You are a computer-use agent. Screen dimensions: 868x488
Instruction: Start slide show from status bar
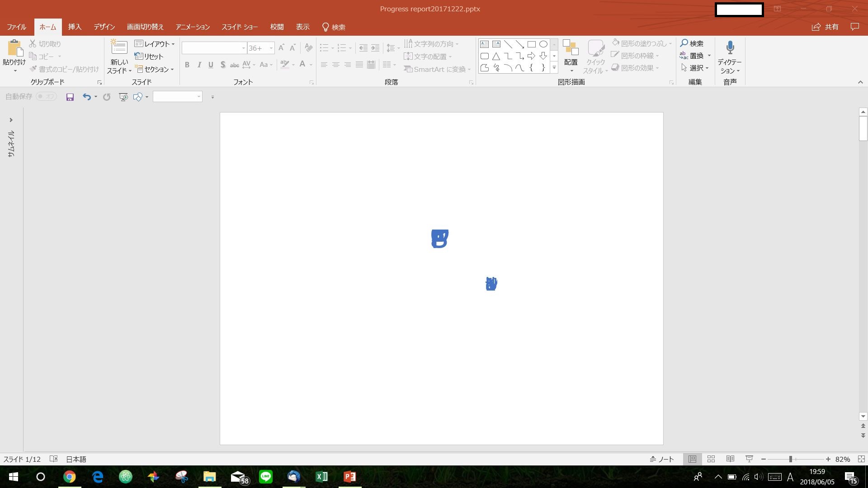tap(749, 459)
